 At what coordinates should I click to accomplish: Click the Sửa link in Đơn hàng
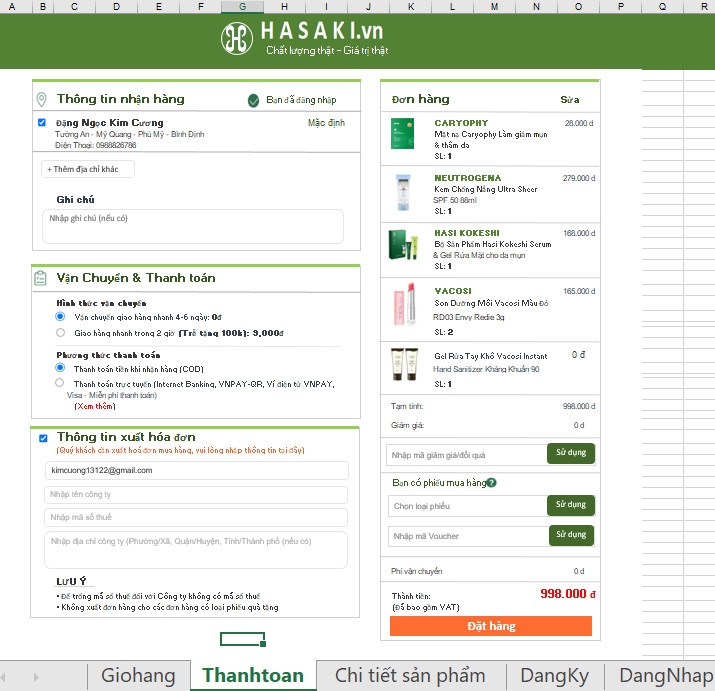[570, 99]
